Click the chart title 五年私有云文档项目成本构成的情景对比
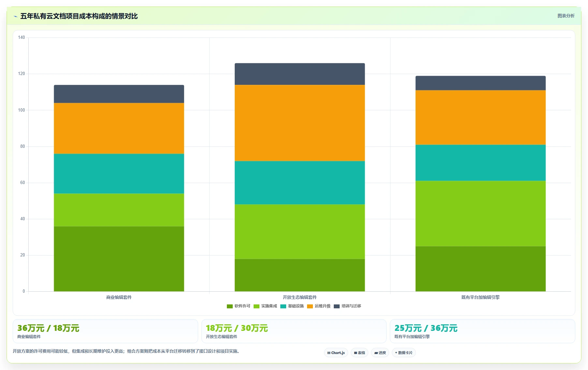 (79, 16)
